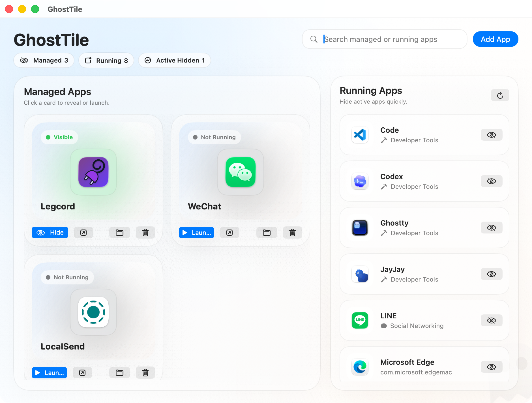The width and height of the screenshot is (532, 403).
Task: Hide the Code app with its eye toggle
Action: coord(491,135)
